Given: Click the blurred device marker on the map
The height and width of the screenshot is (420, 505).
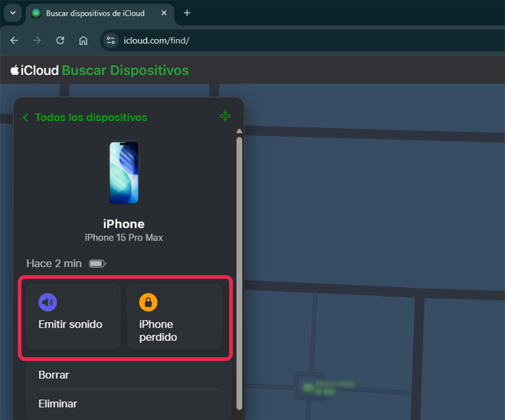Looking at the screenshot, I should pyautogui.click(x=309, y=387).
